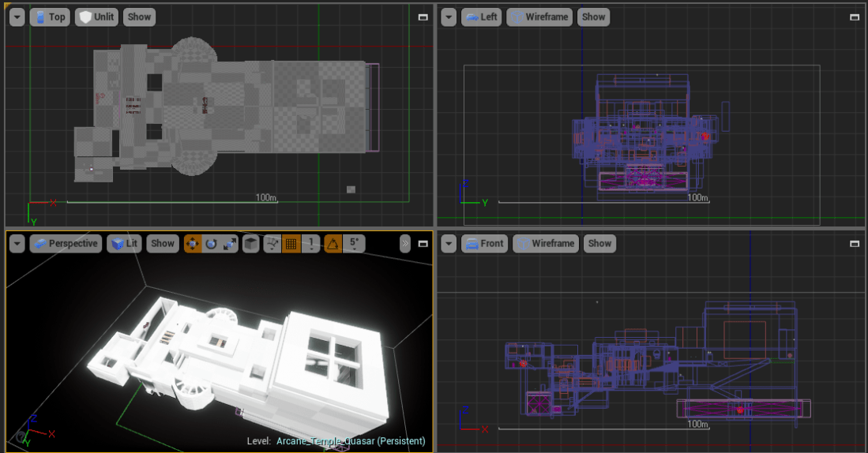This screenshot has height=453, width=868.
Task: Open the Left view type menu
Action: [481, 17]
